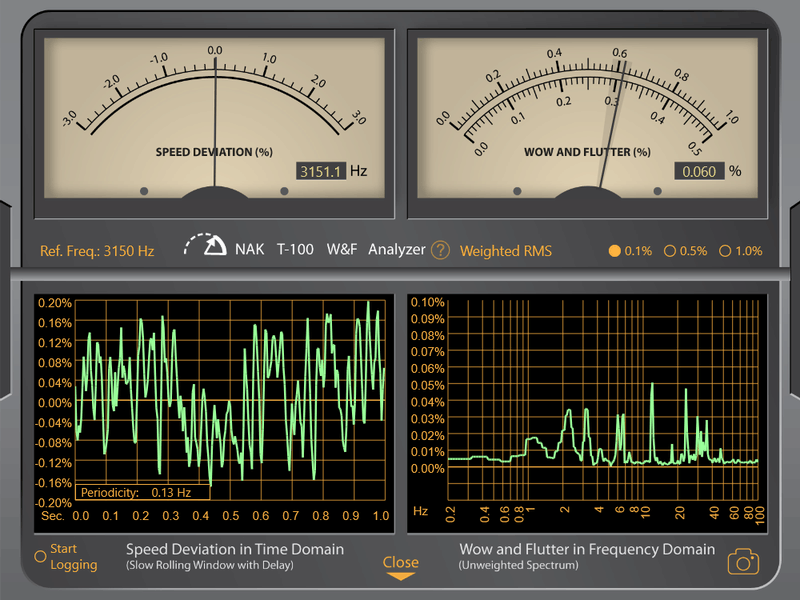Click the 3151.1 Hz frequency readout
800x600 pixels.
coord(321,171)
